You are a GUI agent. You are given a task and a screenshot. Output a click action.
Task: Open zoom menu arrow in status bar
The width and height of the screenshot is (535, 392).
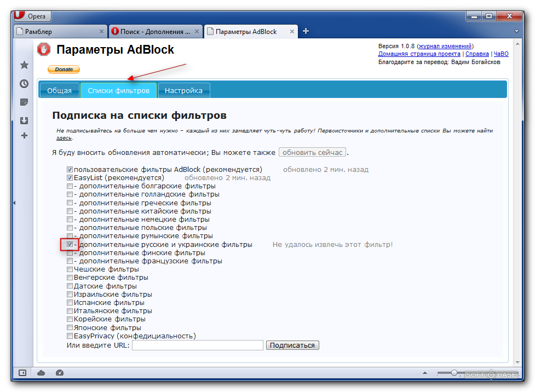point(425,373)
